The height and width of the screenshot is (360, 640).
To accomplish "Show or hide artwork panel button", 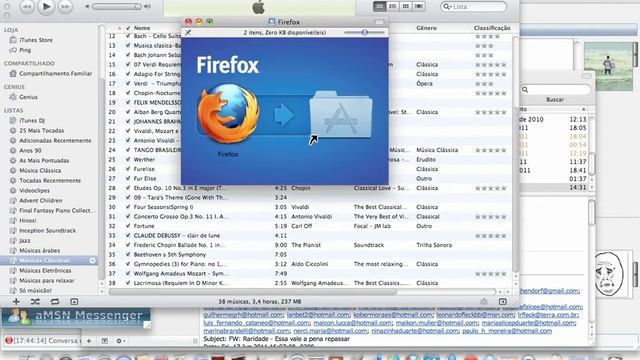I will click(74, 302).
